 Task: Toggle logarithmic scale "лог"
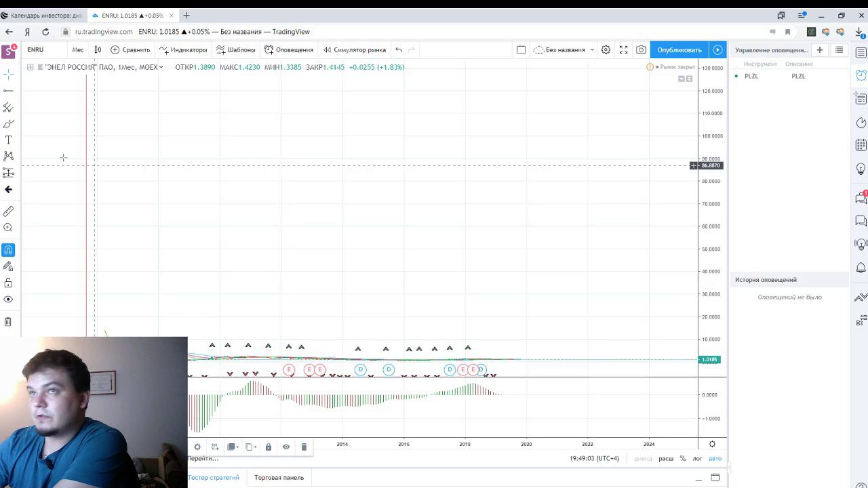(697, 458)
